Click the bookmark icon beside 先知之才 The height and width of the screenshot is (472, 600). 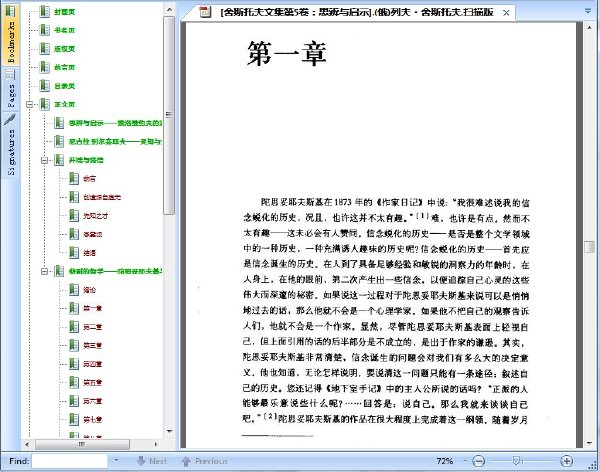(x=74, y=216)
